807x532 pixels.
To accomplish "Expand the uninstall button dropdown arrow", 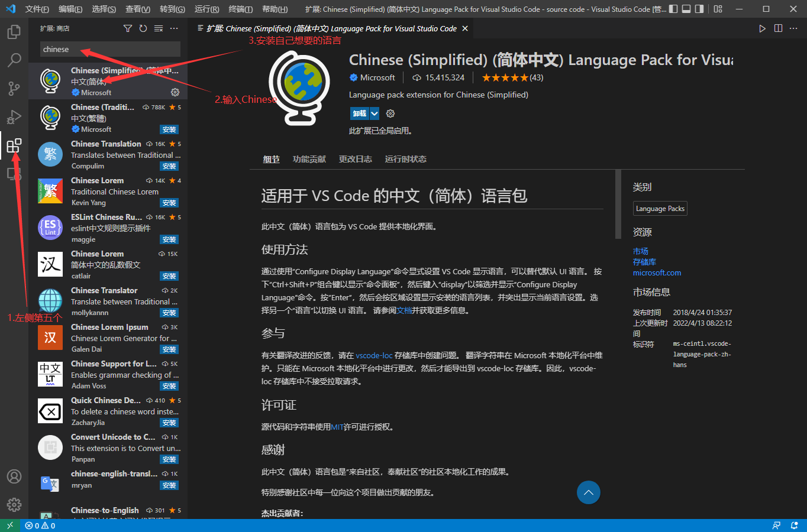I will pyautogui.click(x=375, y=113).
